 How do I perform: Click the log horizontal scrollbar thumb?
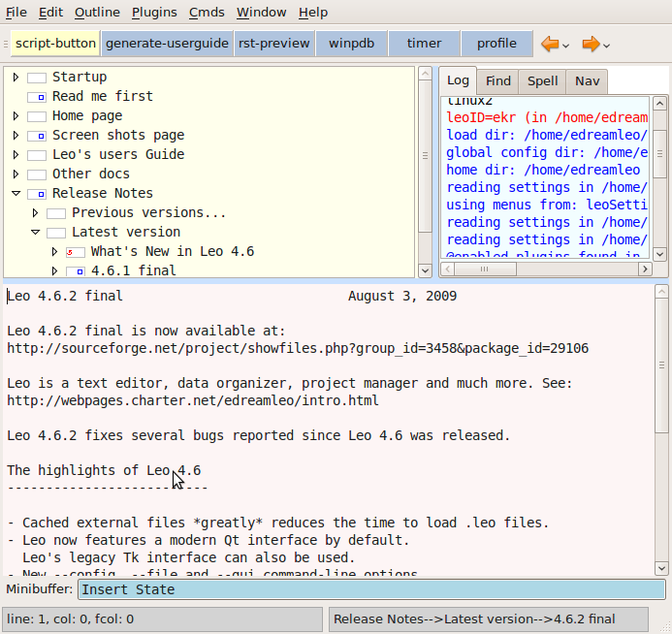485,269
